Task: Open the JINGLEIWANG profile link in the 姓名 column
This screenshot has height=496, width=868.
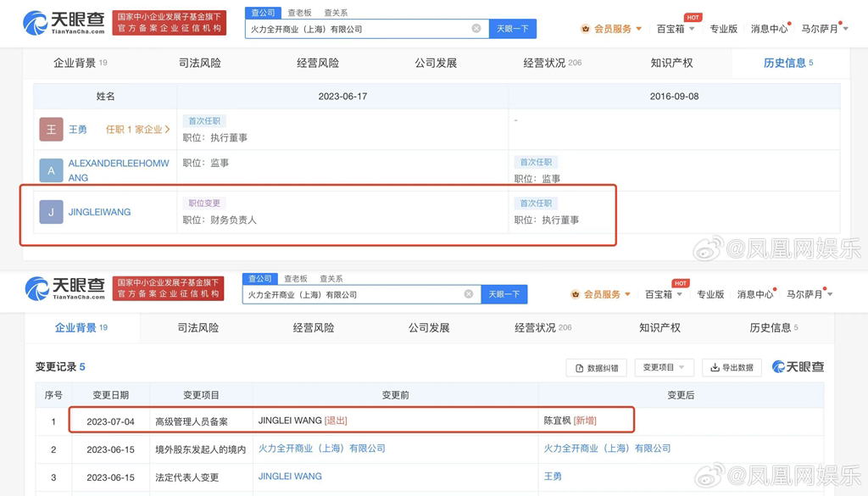Action: [x=100, y=212]
